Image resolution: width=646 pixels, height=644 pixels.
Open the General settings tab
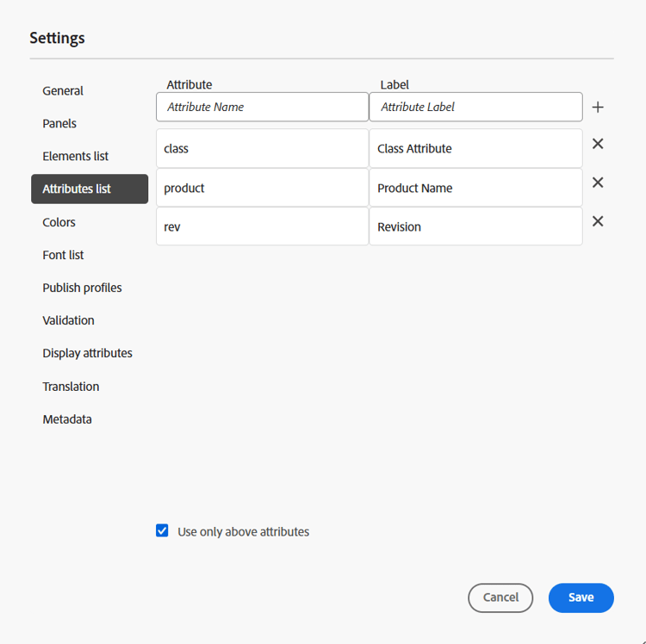[x=63, y=91]
